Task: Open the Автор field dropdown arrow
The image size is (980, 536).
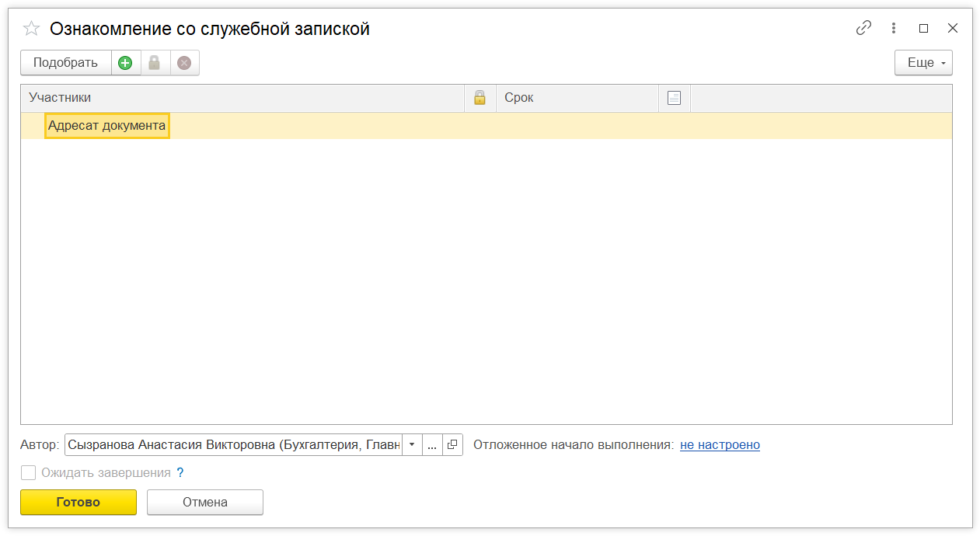Action: [x=412, y=445]
